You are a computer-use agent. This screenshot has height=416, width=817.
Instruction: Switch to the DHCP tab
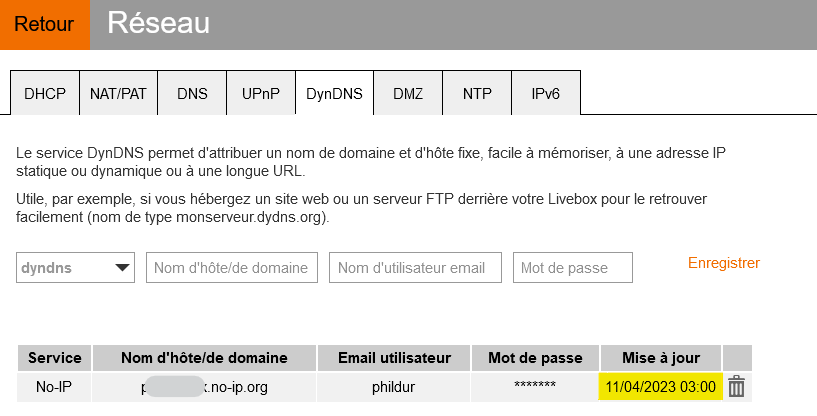45,94
